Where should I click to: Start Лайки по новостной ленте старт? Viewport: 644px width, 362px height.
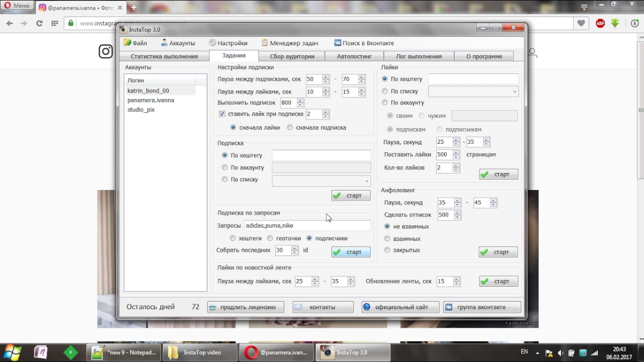click(499, 282)
